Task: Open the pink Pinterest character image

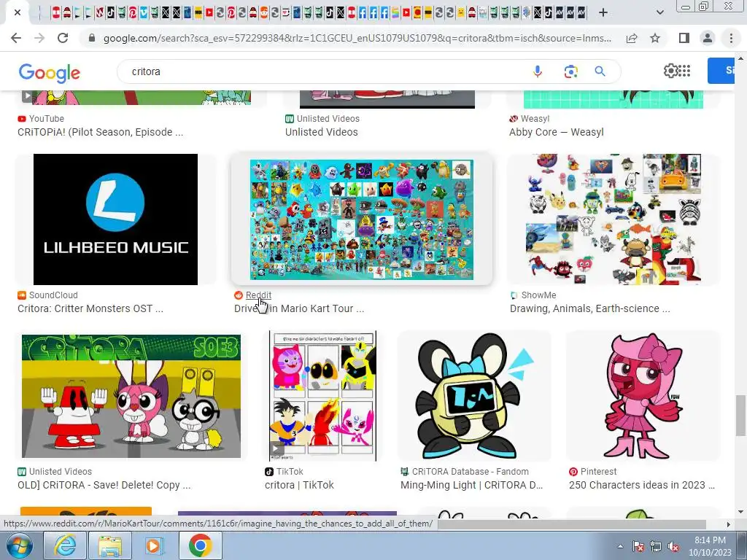Action: click(643, 395)
